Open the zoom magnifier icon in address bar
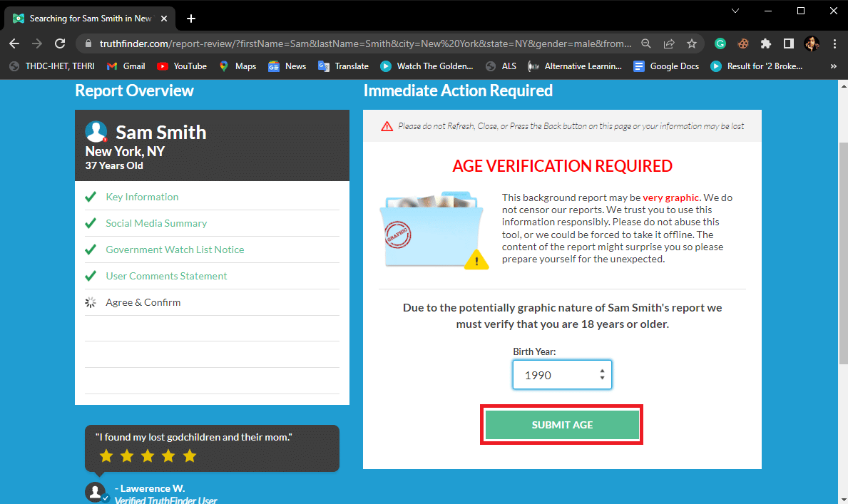Image resolution: width=848 pixels, height=504 pixels. click(x=646, y=43)
